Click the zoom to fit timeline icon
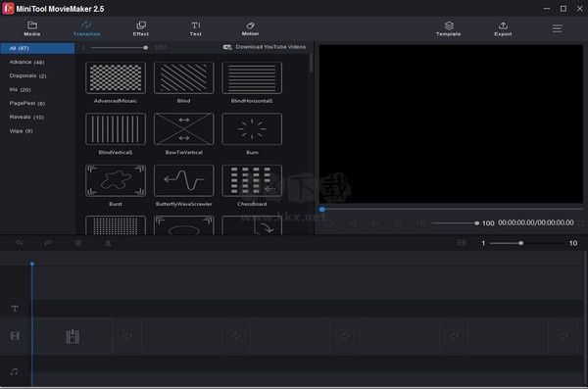The width and height of the screenshot is (588, 389). pos(462,243)
